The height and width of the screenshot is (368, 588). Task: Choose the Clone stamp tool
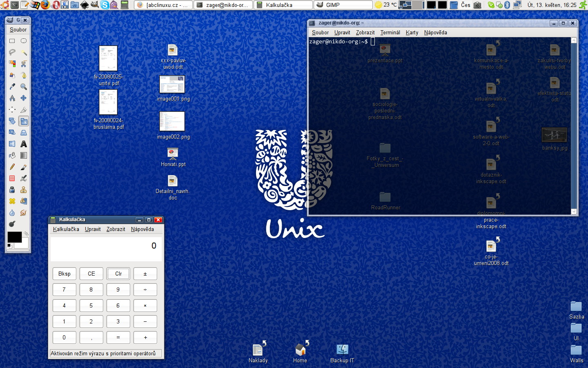pos(24,190)
